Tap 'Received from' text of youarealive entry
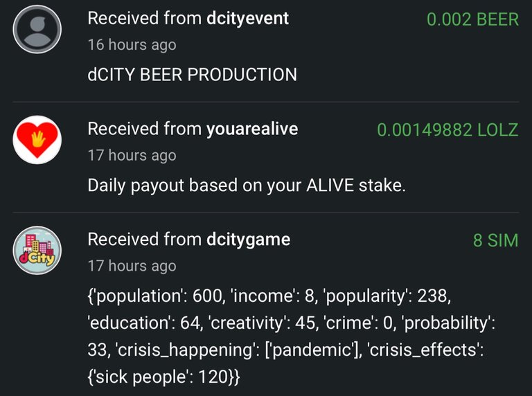The height and width of the screenshot is (396, 532). [145, 129]
